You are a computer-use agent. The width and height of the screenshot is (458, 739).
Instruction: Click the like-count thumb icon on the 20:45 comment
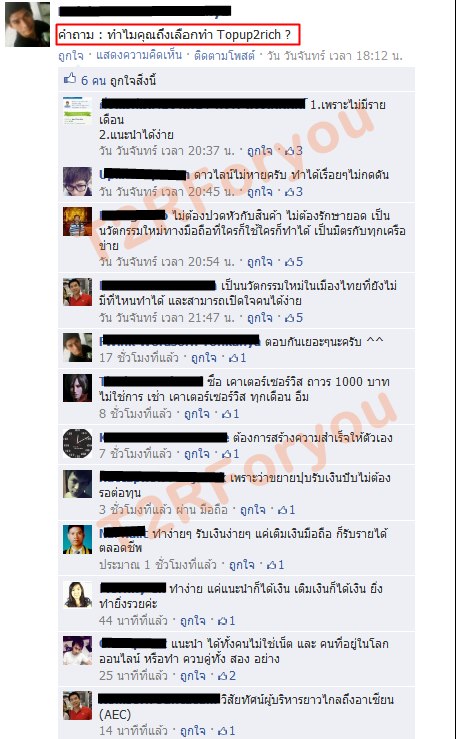pos(289,192)
